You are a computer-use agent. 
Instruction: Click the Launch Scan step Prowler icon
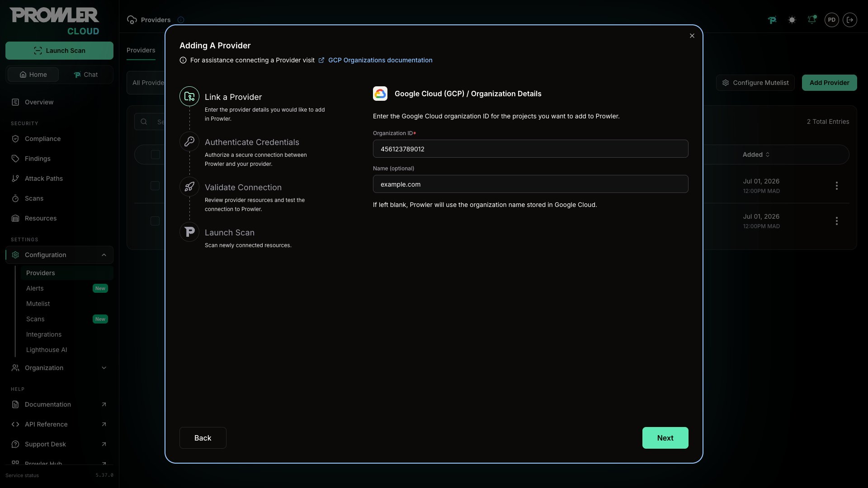point(189,232)
